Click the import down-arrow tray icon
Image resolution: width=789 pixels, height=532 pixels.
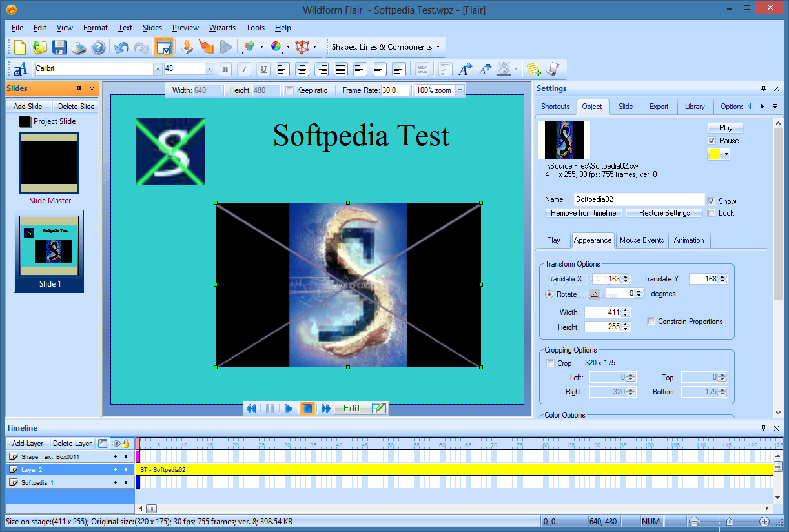point(187,47)
